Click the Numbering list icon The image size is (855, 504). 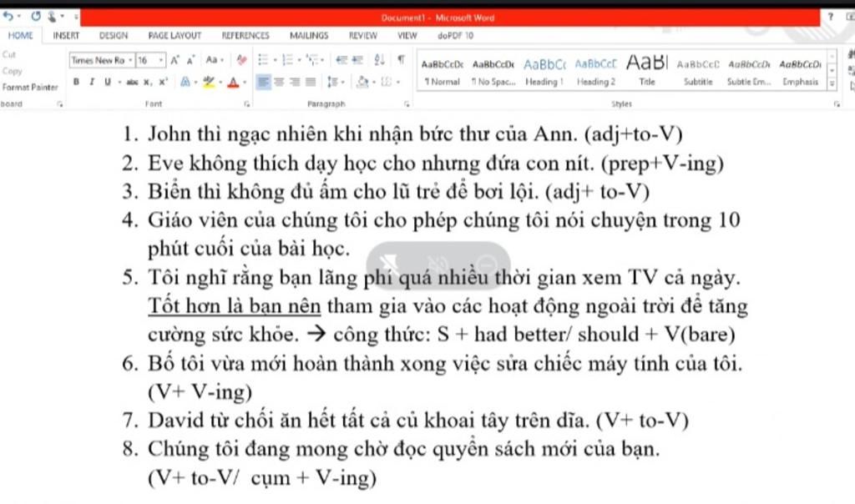pos(287,60)
